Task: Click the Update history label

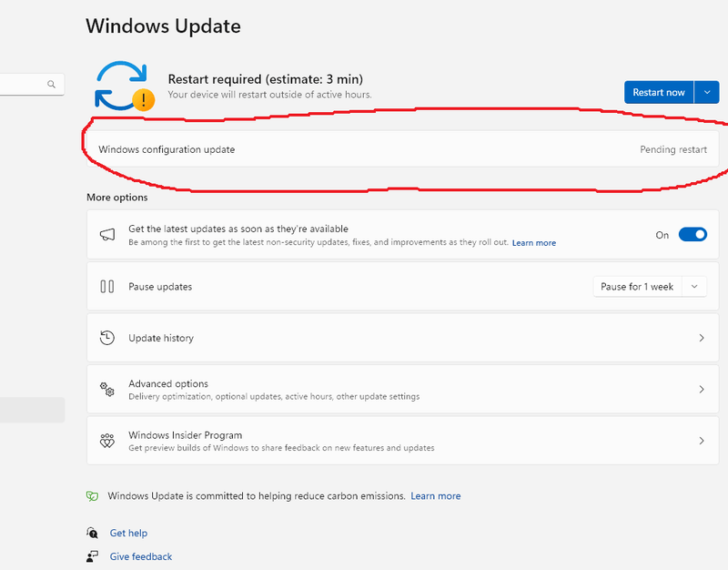Action: pos(161,338)
